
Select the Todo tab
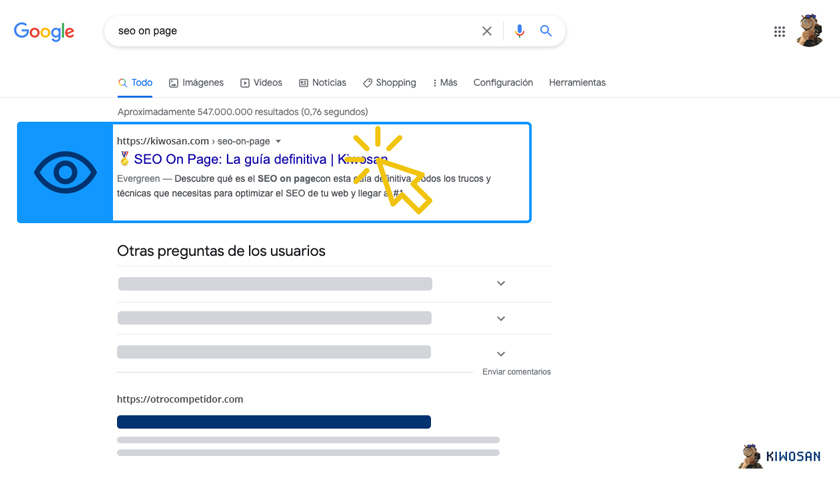(135, 82)
